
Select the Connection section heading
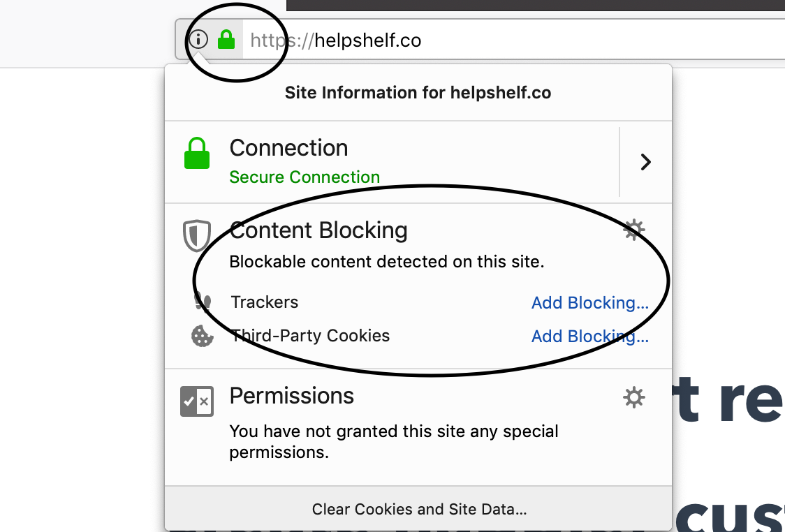(288, 148)
